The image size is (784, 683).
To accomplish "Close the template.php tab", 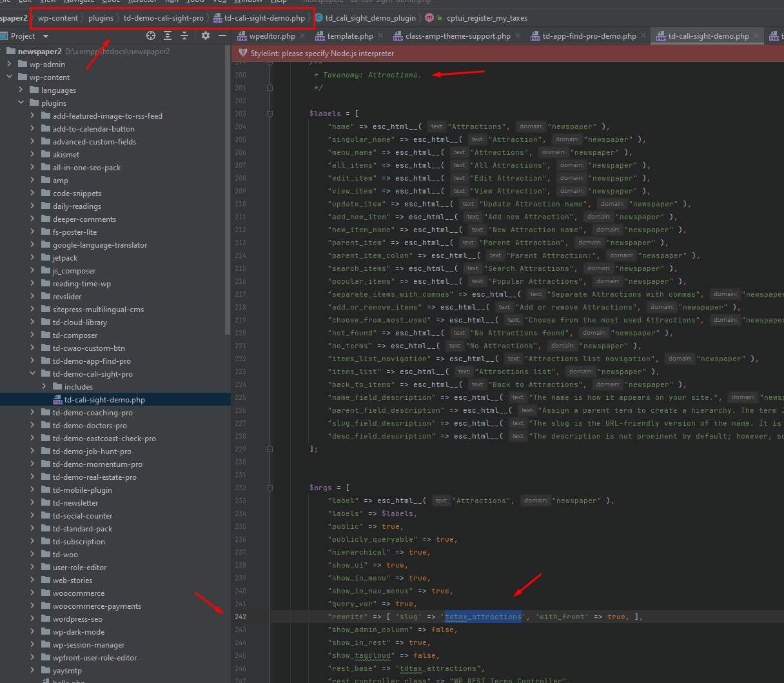I will pos(380,36).
